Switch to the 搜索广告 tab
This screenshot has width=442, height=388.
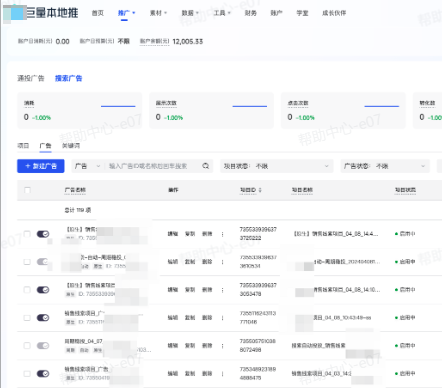pos(69,78)
